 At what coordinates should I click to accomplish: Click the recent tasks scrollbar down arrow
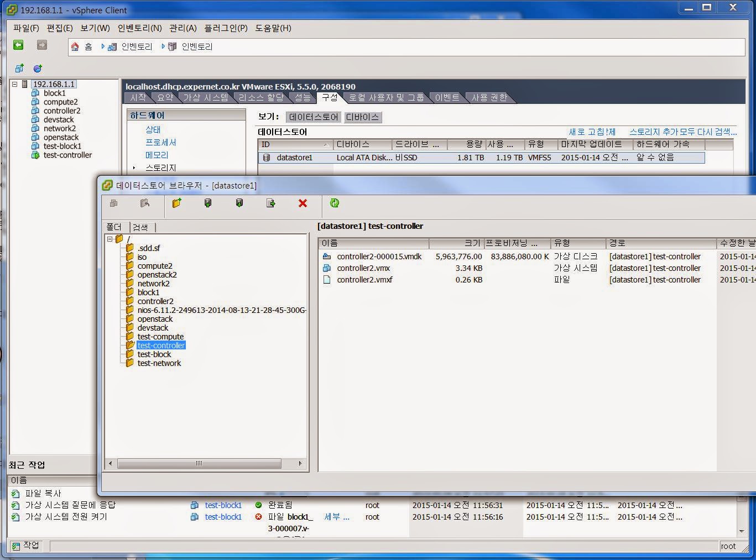pos(742,531)
